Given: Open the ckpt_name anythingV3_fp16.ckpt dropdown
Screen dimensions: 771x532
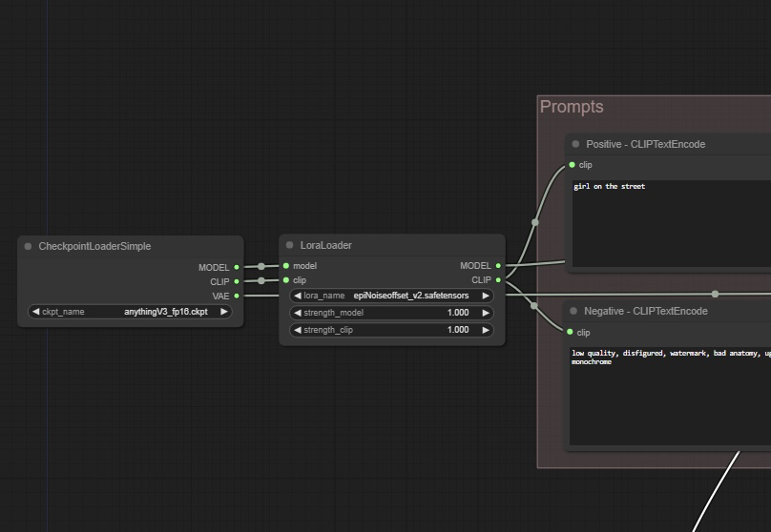Looking at the screenshot, I should pyautogui.click(x=130, y=312).
